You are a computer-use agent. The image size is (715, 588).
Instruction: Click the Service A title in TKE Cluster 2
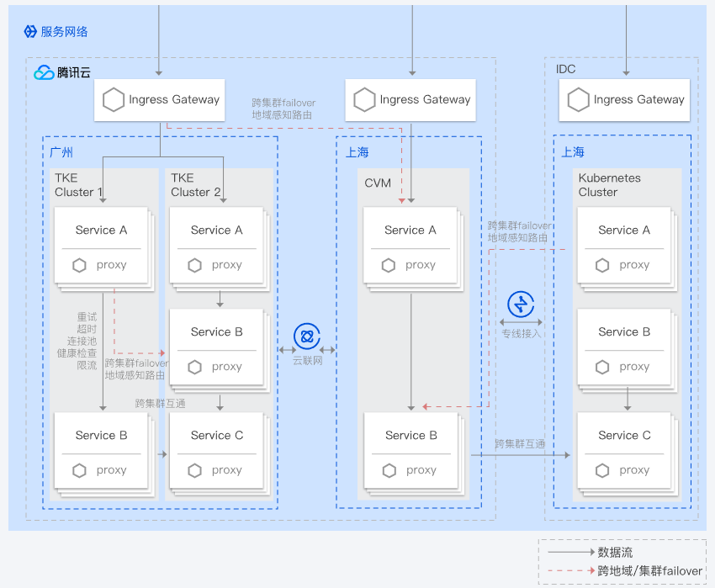[x=216, y=230]
